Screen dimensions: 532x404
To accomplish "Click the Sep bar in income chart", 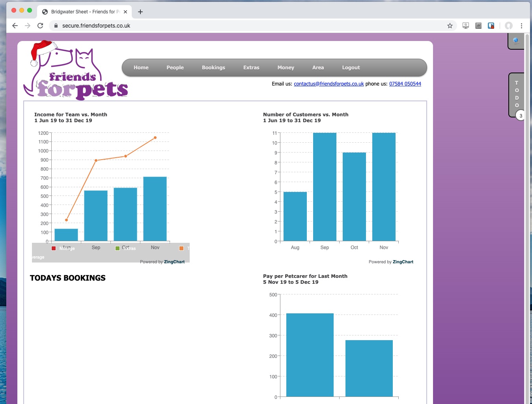I will 96,216.
